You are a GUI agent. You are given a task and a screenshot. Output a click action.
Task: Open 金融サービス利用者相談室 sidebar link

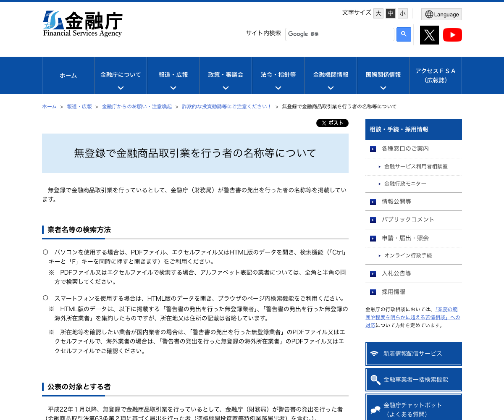[x=416, y=167]
